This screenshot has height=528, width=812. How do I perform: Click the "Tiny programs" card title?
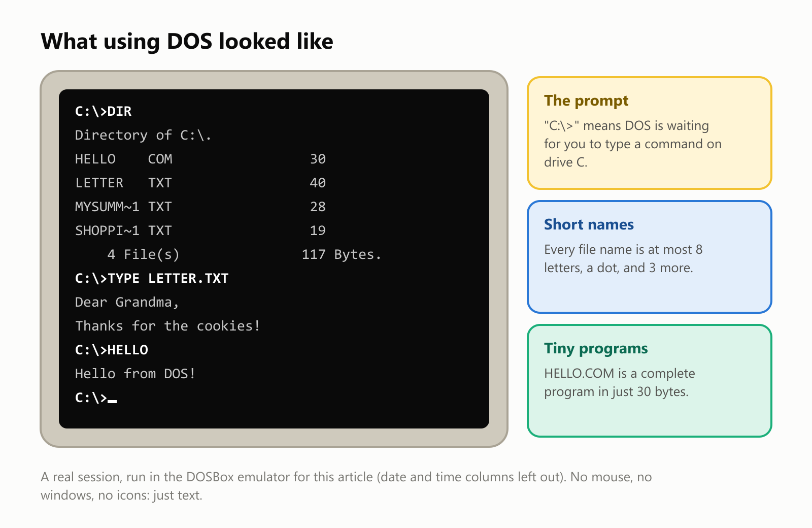[596, 348]
